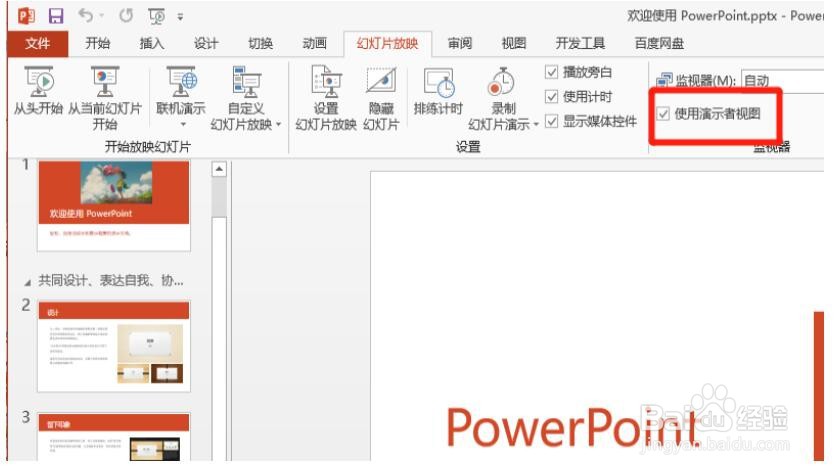This screenshot has height=473, width=835.
Task: Switch to the 开始 tab
Action: [x=98, y=43]
